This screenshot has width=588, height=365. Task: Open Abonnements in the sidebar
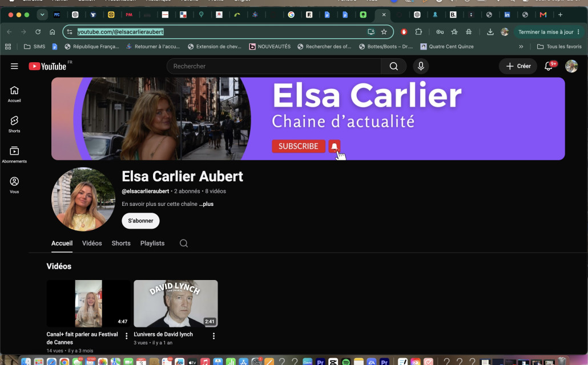pos(14,155)
